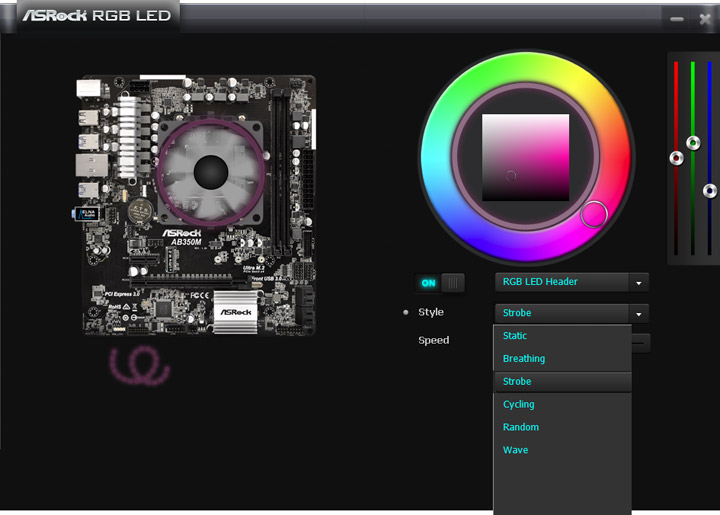
Task: Toggle the LED ON switch off
Action: [440, 283]
